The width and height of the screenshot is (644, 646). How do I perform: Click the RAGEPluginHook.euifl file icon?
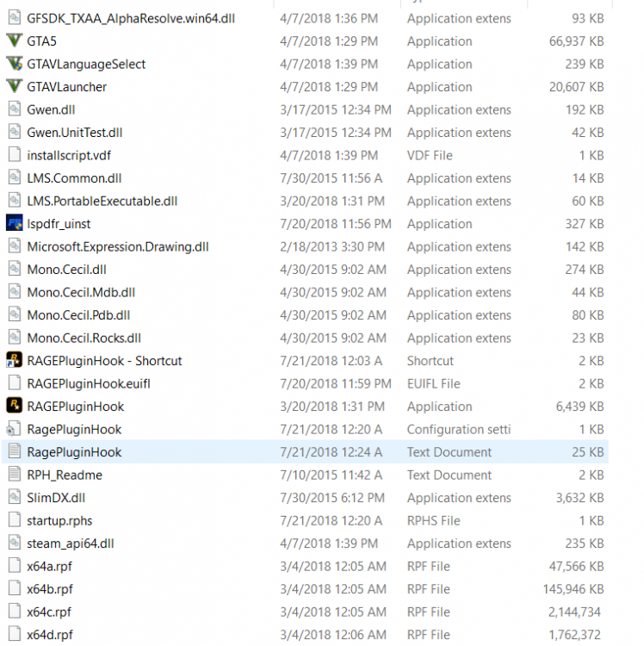point(15,383)
